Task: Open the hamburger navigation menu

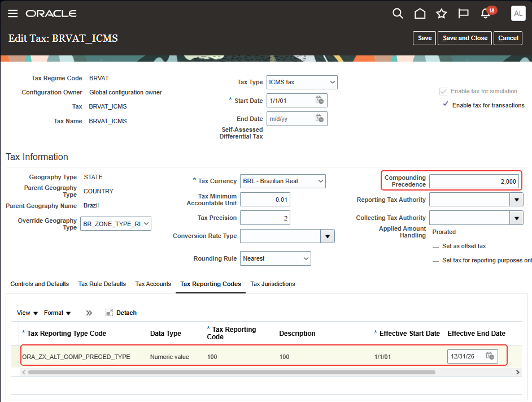Action: point(13,14)
